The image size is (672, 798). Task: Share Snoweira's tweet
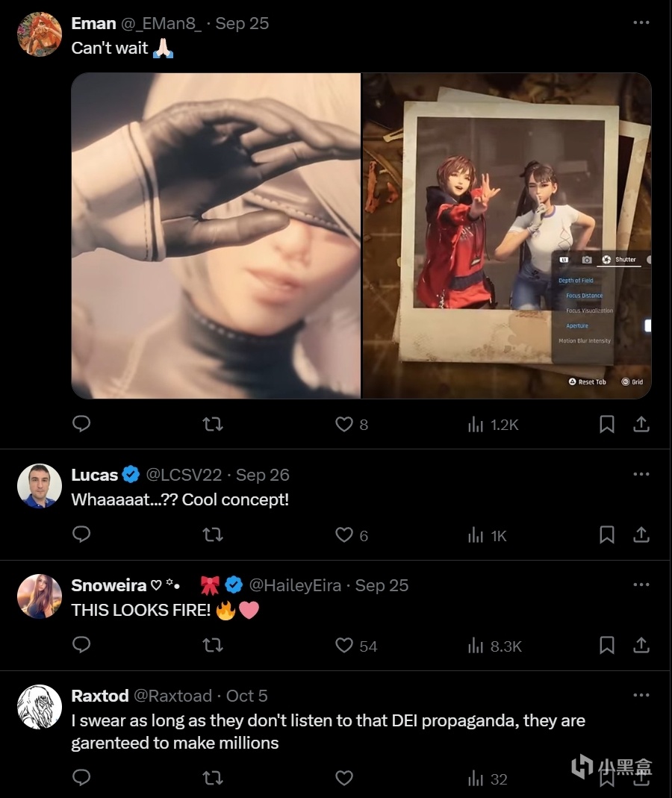click(x=641, y=645)
